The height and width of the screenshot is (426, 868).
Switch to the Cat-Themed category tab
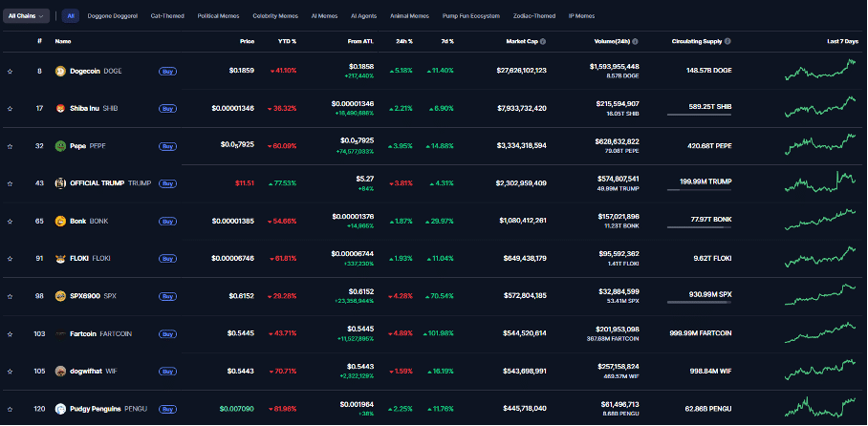point(169,16)
